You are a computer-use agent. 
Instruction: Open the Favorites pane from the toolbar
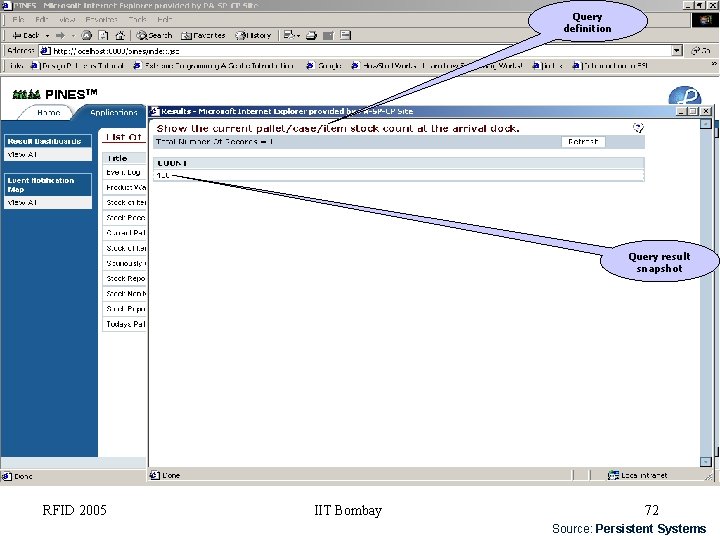coord(203,35)
